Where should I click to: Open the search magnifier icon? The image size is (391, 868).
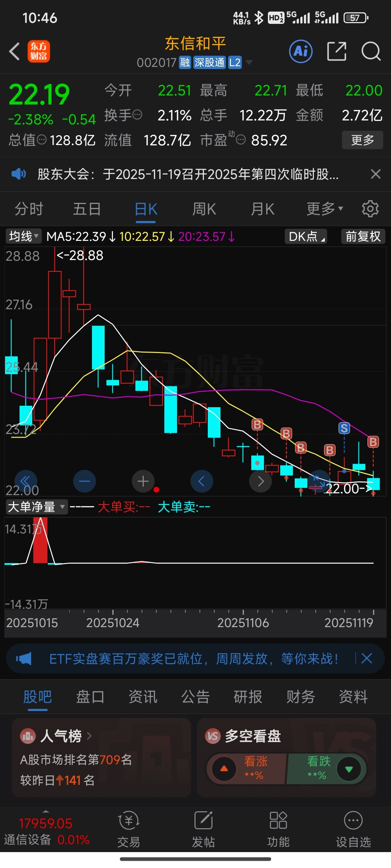[x=371, y=51]
